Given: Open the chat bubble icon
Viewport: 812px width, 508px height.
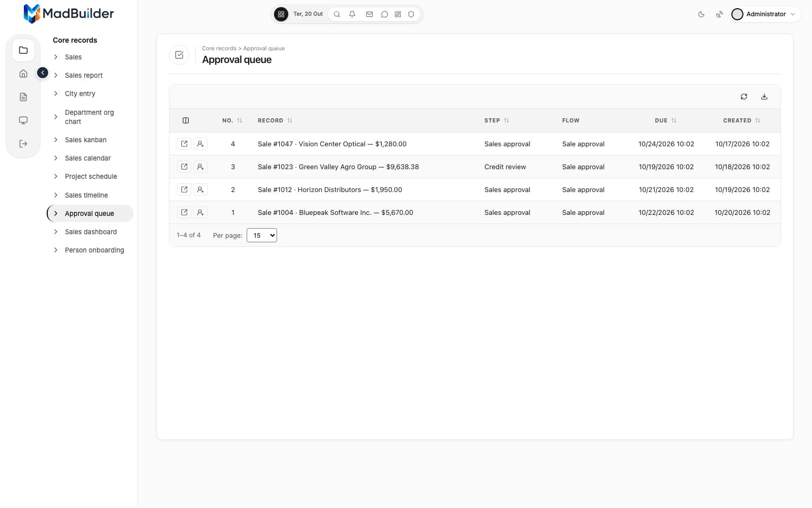Looking at the screenshot, I should [385, 14].
